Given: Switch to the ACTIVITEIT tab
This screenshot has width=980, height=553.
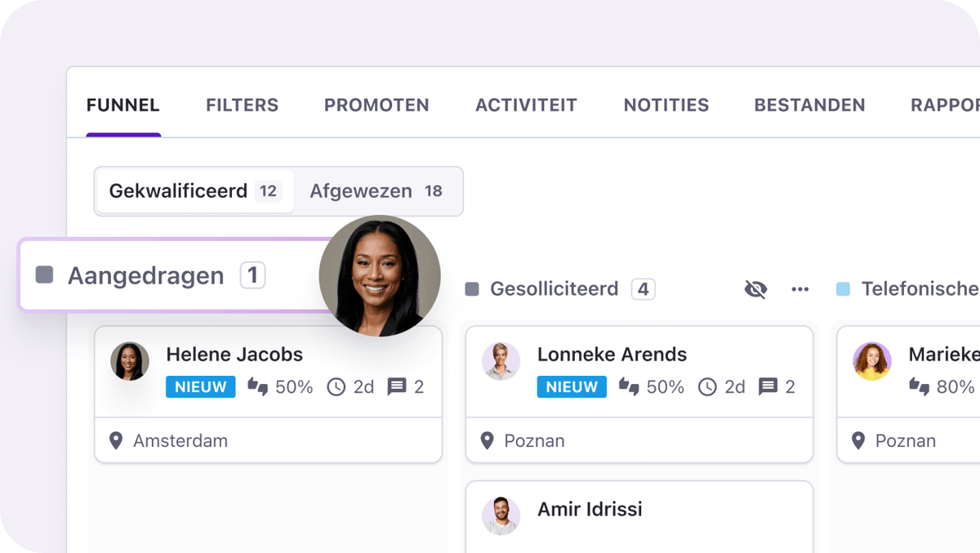Looking at the screenshot, I should [x=526, y=105].
